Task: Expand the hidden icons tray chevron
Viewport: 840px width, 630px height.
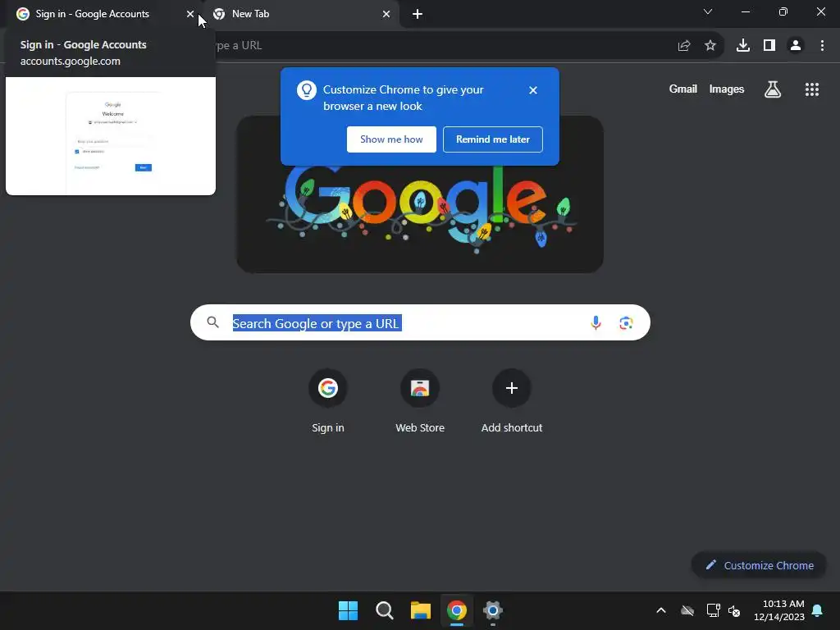Action: (661, 610)
